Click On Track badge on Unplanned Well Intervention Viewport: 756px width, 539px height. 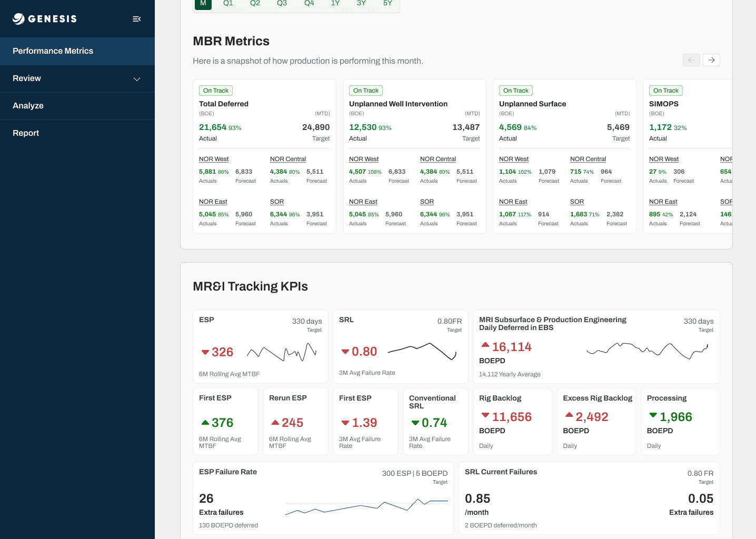coord(366,91)
